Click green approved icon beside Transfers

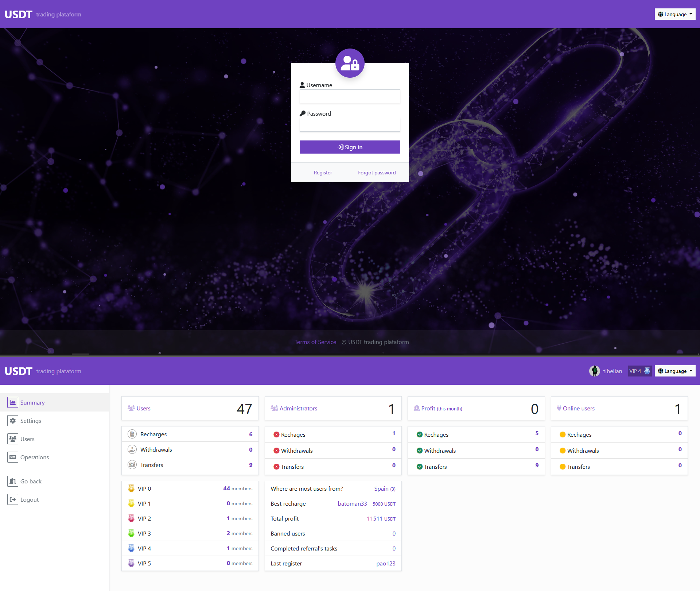pyautogui.click(x=419, y=467)
